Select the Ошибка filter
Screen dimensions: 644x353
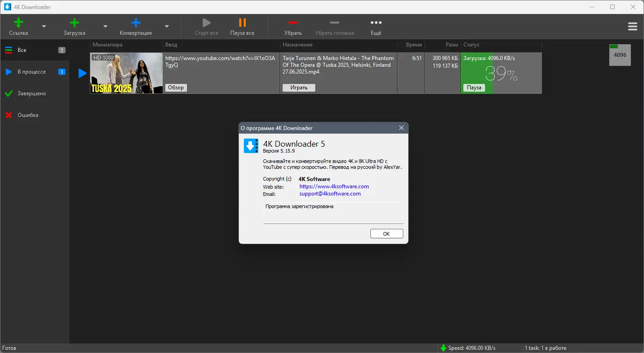[x=35, y=115]
